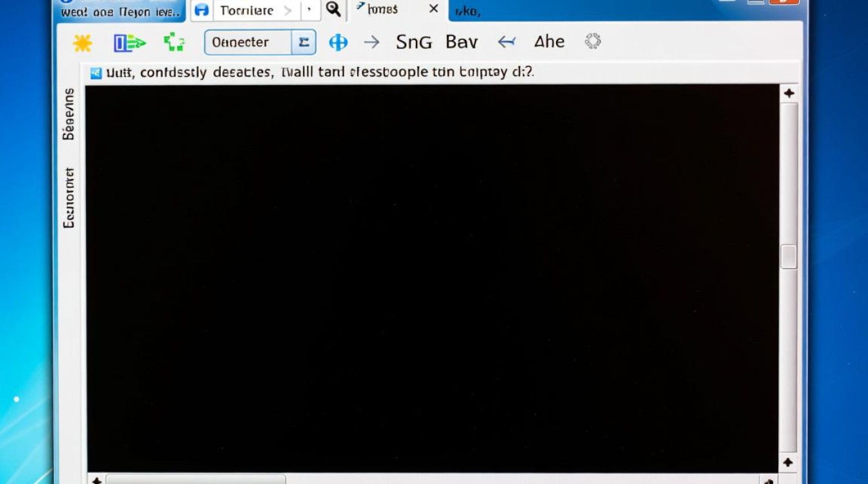
Task: Click the green dashed square icon
Action: click(174, 43)
